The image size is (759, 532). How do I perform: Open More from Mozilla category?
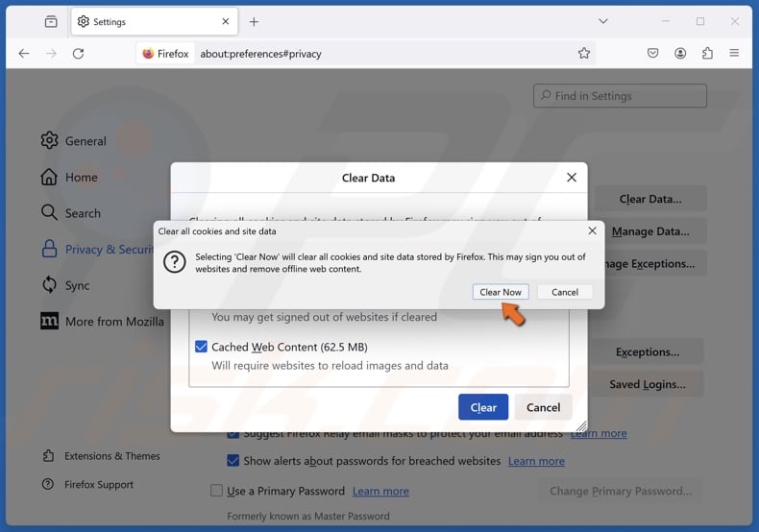102,321
